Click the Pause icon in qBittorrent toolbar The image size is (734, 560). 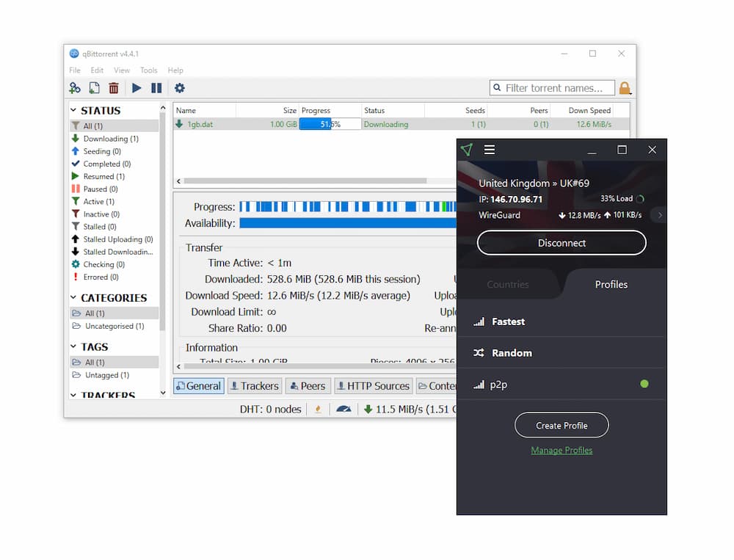pos(156,88)
